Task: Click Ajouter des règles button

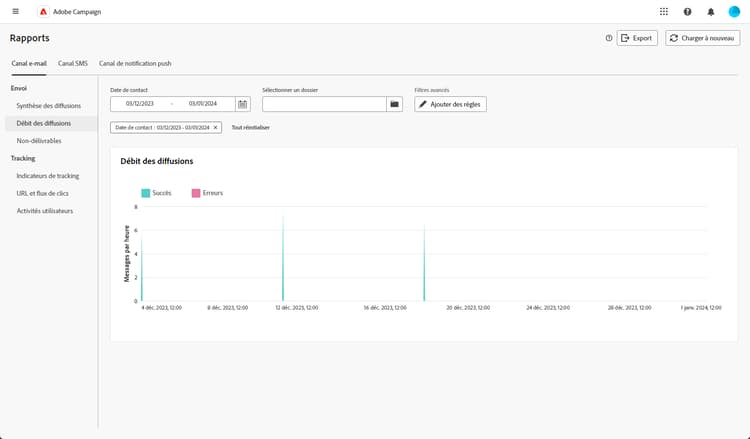Action: [x=451, y=104]
